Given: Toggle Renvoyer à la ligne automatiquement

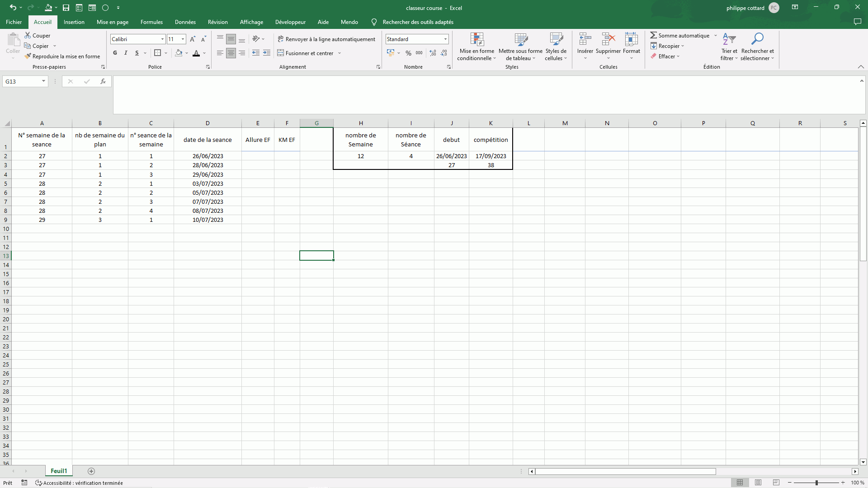Looking at the screenshot, I should pos(326,39).
